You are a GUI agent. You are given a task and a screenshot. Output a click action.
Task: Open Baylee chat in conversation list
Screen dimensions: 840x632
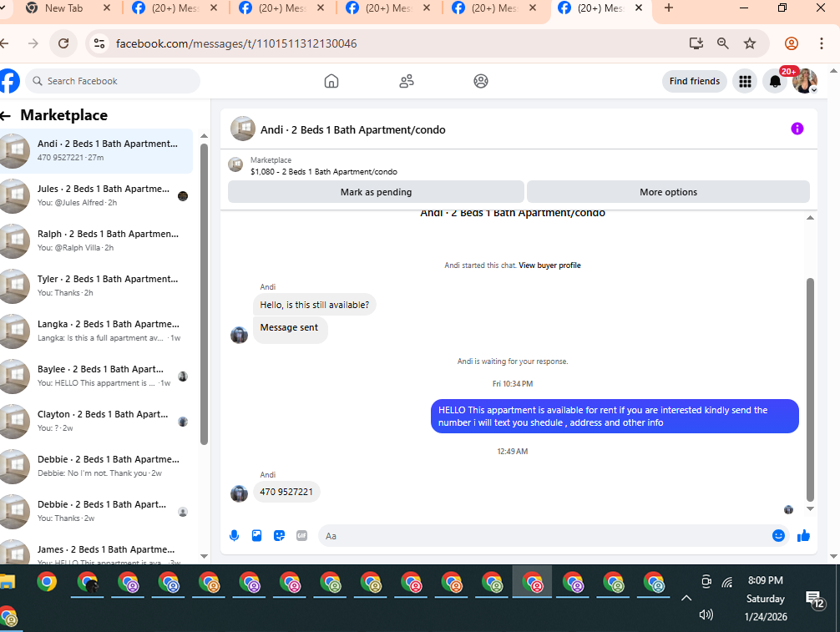[x=96, y=376]
